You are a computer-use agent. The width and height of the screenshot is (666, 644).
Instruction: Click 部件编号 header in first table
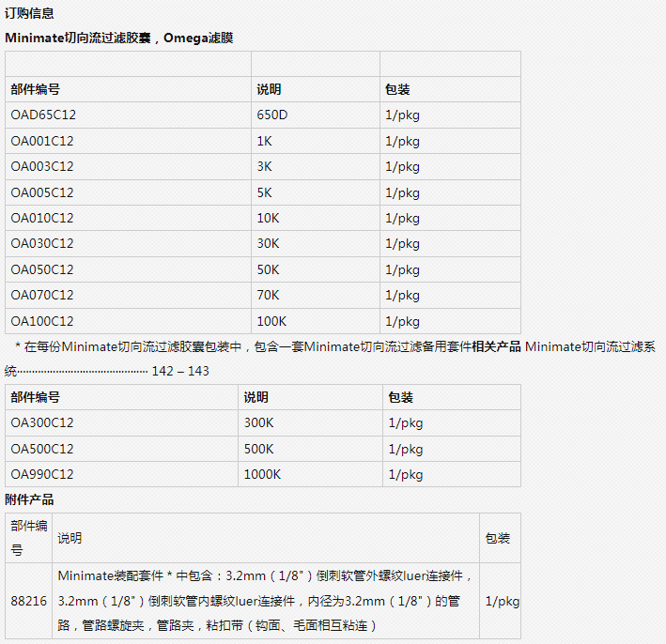[36, 89]
